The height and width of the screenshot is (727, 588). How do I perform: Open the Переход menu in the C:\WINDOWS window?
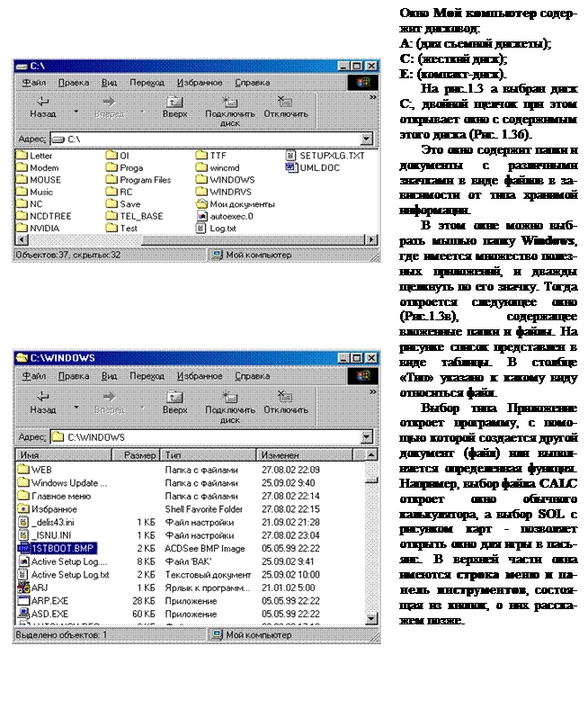147,376
